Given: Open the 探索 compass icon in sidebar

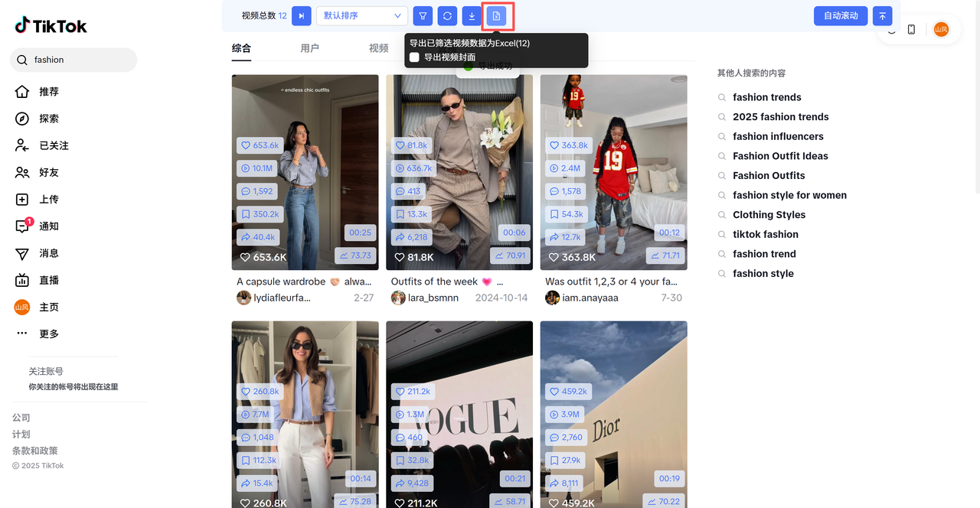Looking at the screenshot, I should click(22, 119).
